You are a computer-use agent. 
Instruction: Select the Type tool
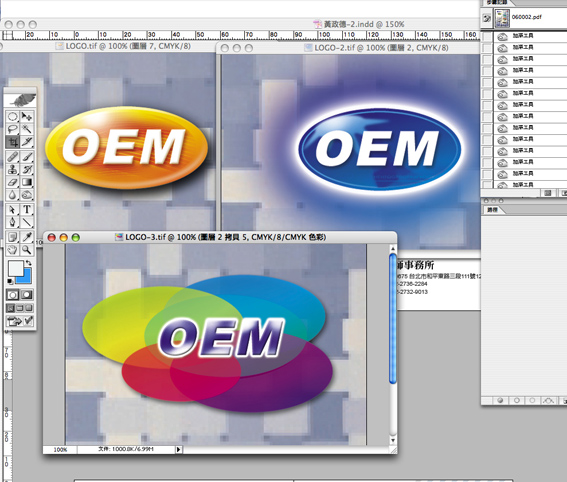(27, 210)
